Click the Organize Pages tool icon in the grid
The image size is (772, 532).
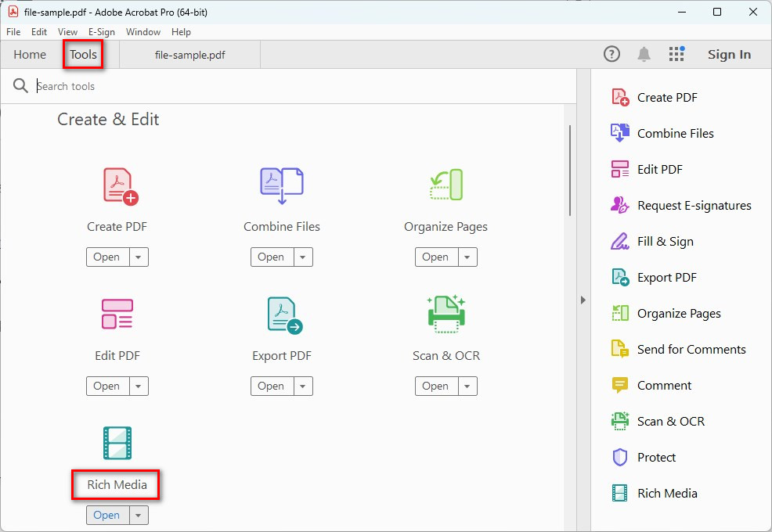[x=446, y=185]
